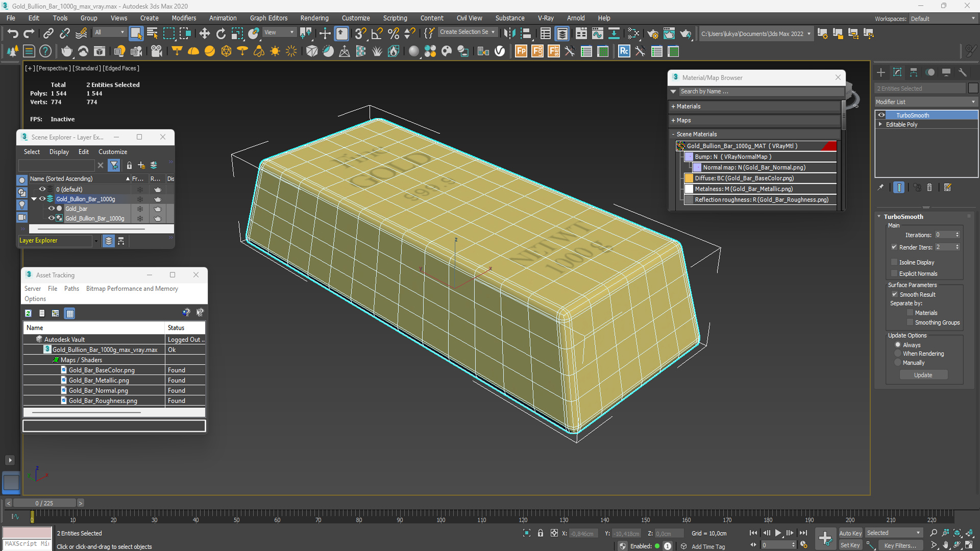Open the selection filter All dropdown
980x551 pixels.
coord(109,32)
